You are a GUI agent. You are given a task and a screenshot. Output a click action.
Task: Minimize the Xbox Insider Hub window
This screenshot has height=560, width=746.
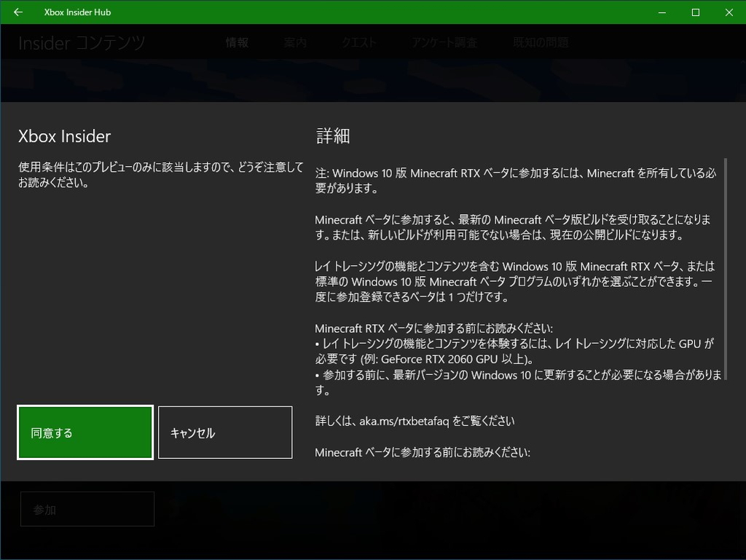point(661,12)
